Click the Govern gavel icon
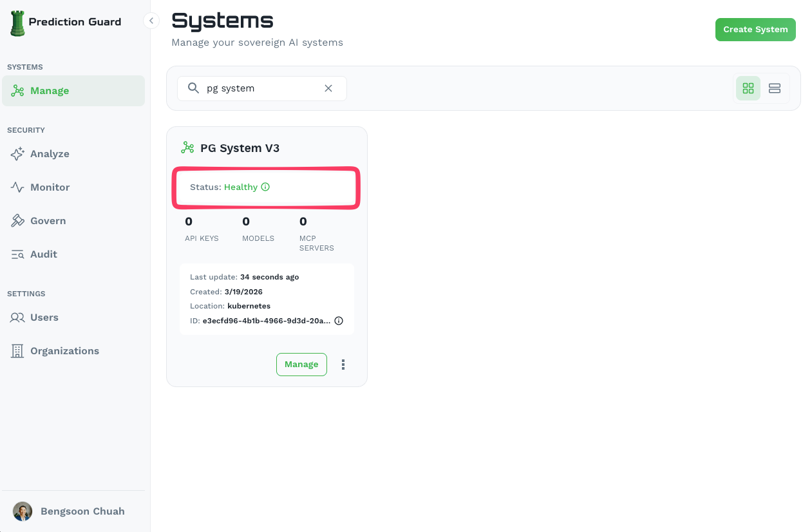Screen dimensions: 812x532 (17, 220)
